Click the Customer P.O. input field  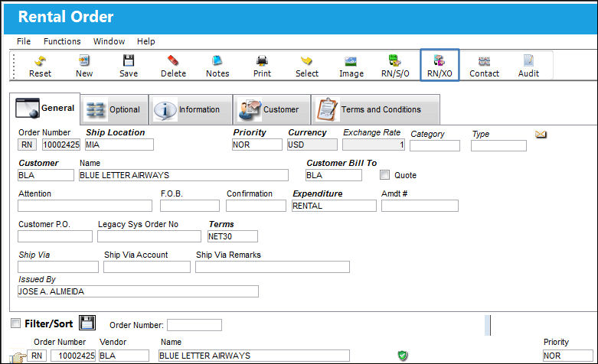[x=55, y=236]
